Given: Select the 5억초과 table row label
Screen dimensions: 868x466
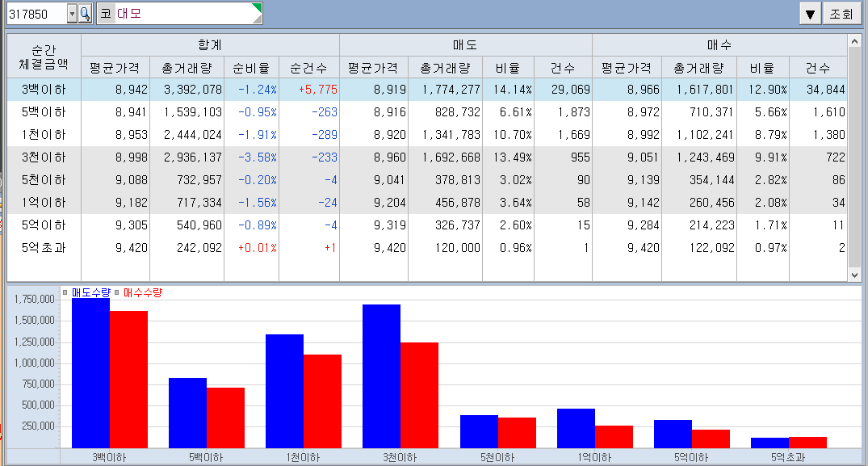Looking at the screenshot, I should (44, 248).
